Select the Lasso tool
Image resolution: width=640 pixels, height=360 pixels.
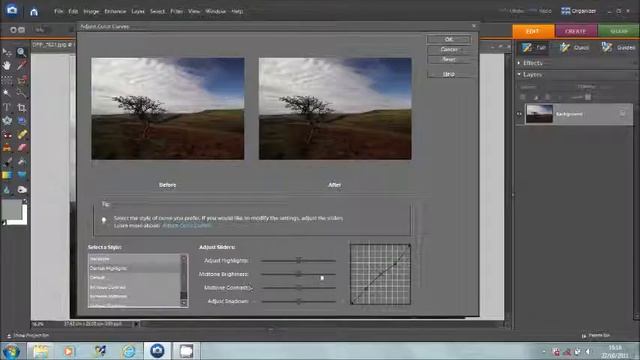click(22, 80)
